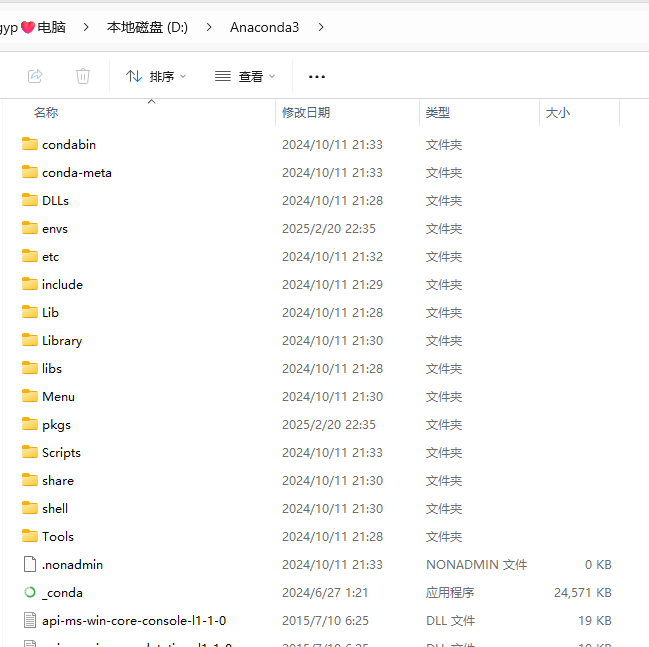
Task: Expand the chevron after 本地磁盘 (D:)
Action: coord(209,27)
